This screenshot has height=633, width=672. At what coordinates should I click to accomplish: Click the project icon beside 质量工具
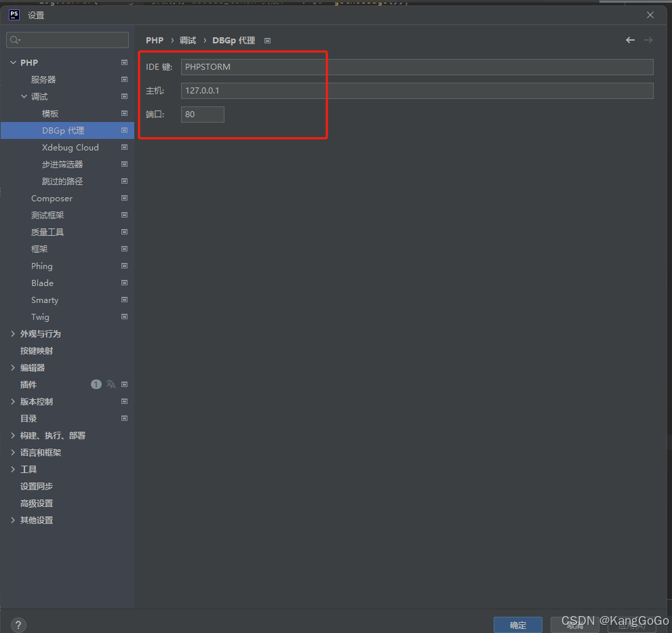124,232
